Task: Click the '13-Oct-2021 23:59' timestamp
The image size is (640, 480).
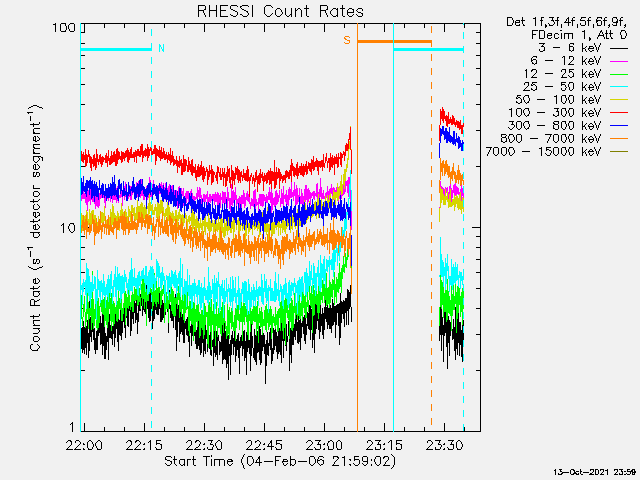Action: point(595,472)
